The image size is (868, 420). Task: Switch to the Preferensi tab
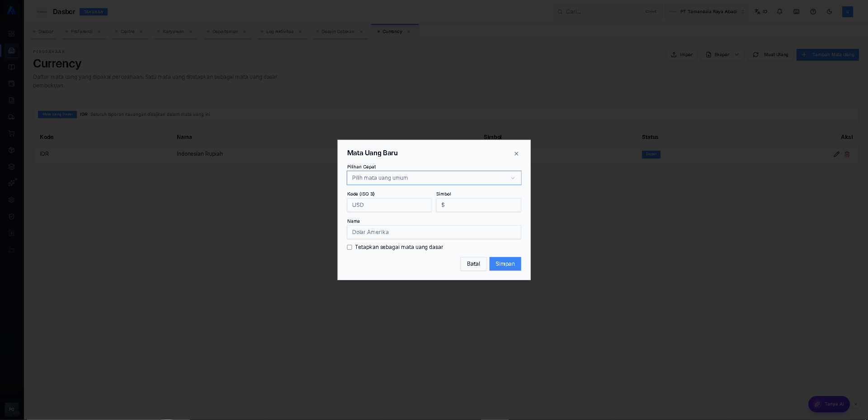[81, 32]
